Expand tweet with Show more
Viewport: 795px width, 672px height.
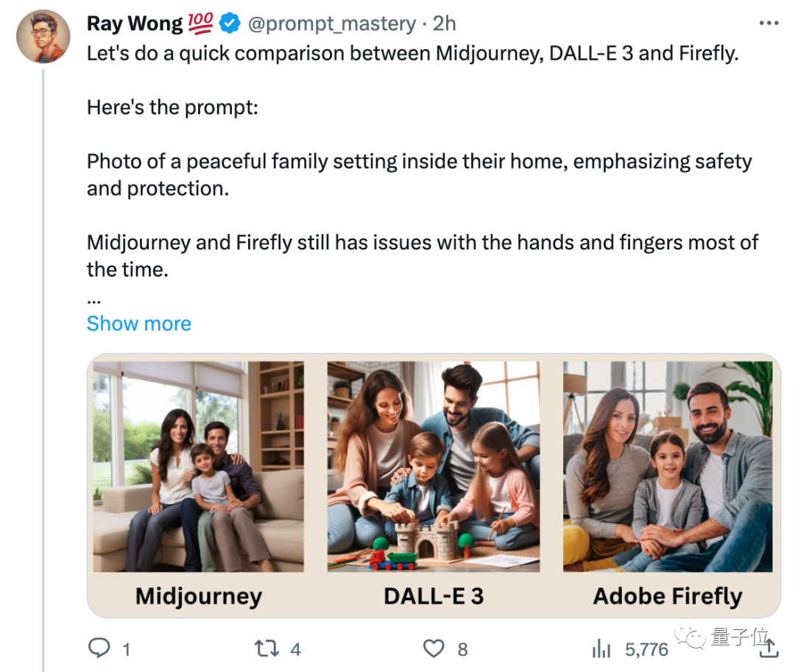pos(138,324)
